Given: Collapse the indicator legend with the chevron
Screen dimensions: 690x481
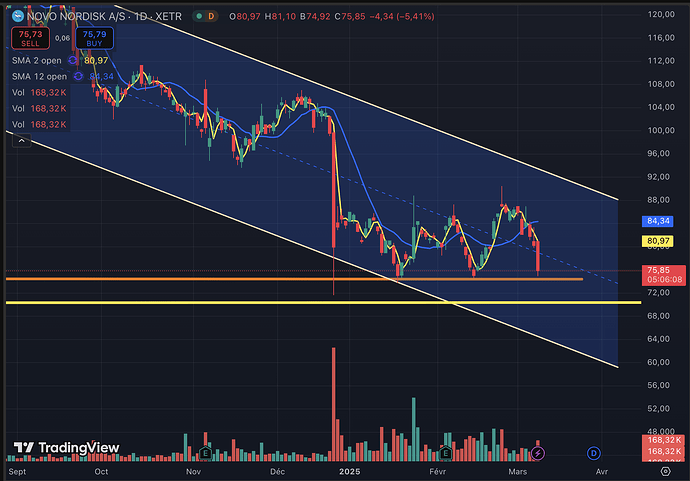Looking at the screenshot, I should pos(22,141).
